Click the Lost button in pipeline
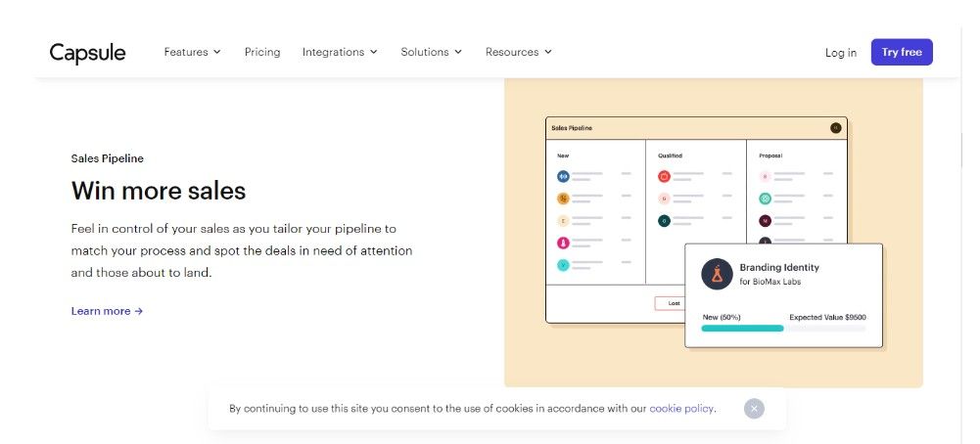Viewport: 980px width, 444px height. [x=674, y=303]
